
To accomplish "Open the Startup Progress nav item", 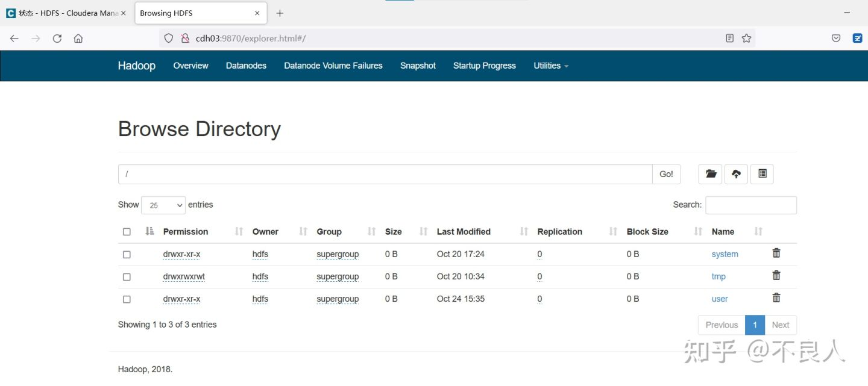I will 485,66.
